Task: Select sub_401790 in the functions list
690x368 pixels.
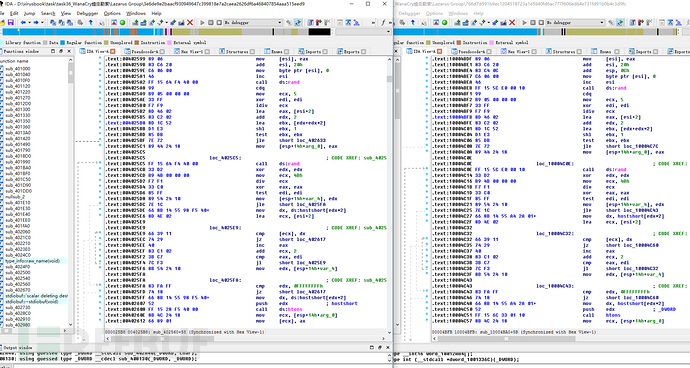Action: 18,150
